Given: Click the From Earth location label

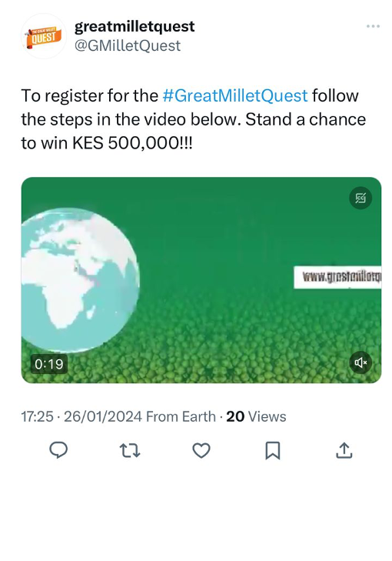Looking at the screenshot, I should pyautogui.click(x=181, y=417).
